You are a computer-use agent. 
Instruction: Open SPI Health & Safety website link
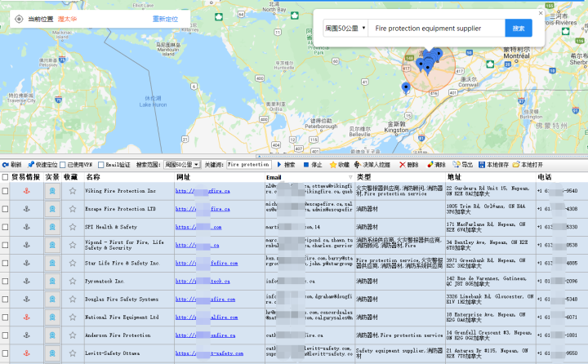(x=198, y=227)
